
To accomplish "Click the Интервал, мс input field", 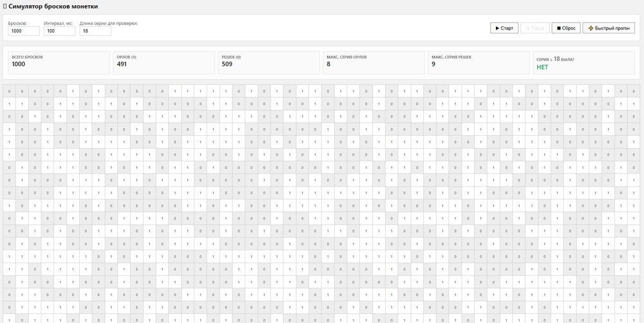I will 59,31.
